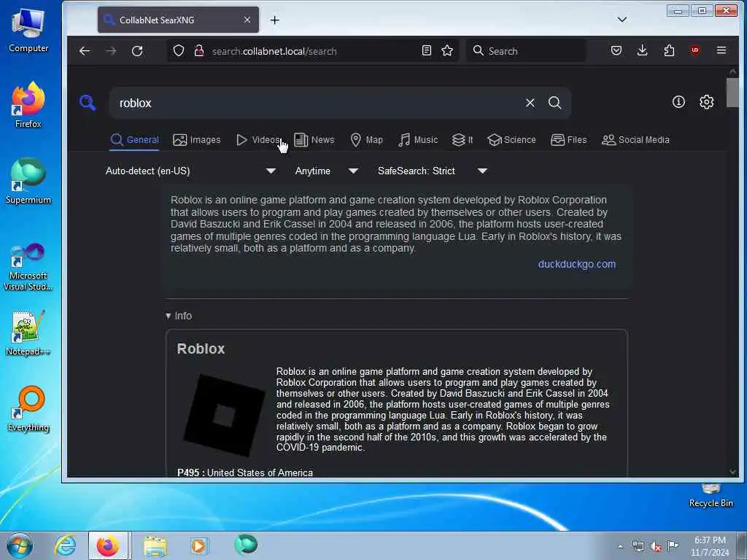
Task: Open Supermium from the taskbar
Action: 246,544
